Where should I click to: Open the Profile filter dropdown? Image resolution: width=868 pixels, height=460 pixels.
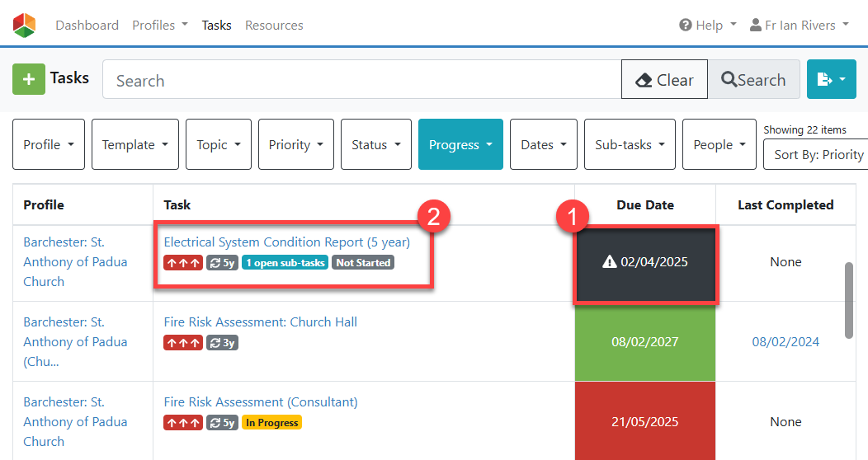pyautogui.click(x=49, y=144)
